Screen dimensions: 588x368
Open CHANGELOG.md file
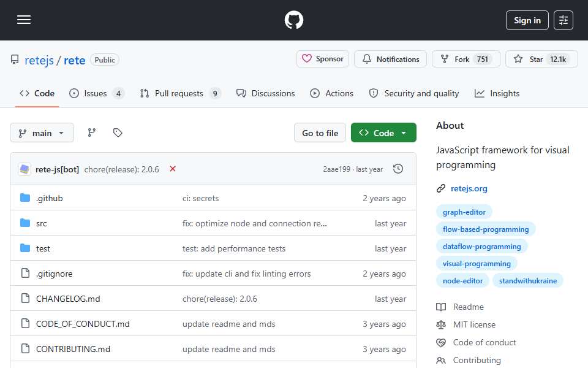(68, 299)
